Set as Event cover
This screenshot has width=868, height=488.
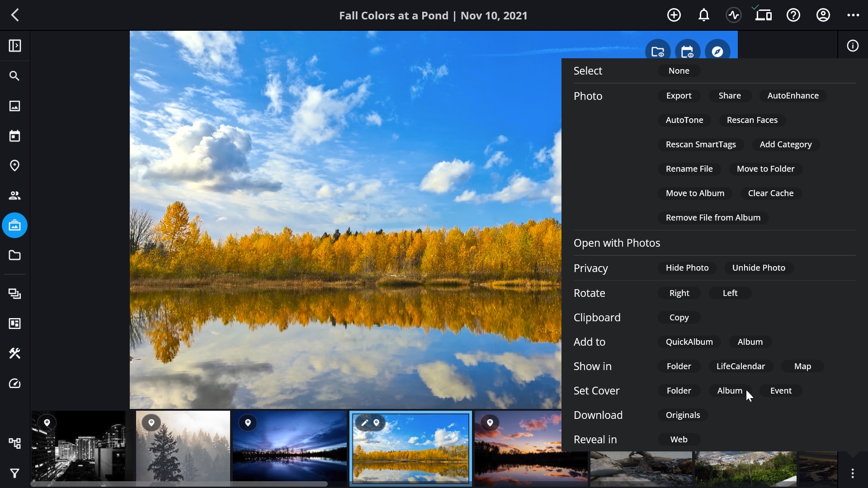click(781, 391)
